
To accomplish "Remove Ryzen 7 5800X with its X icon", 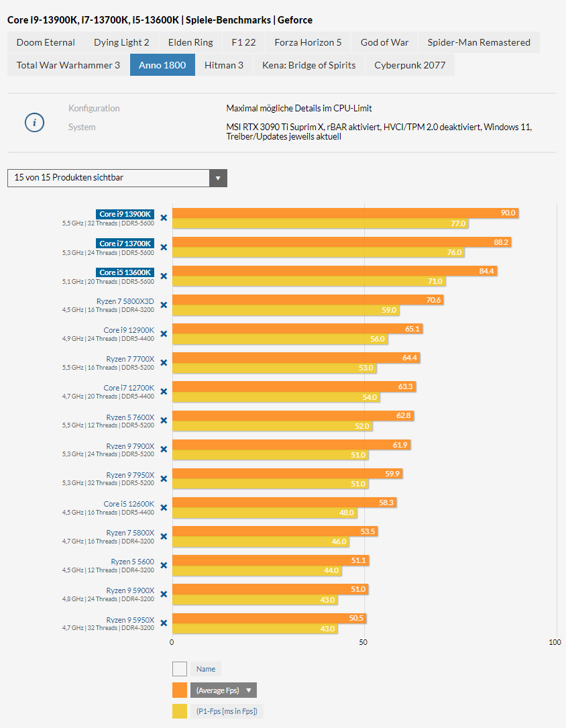I will click(x=164, y=536).
